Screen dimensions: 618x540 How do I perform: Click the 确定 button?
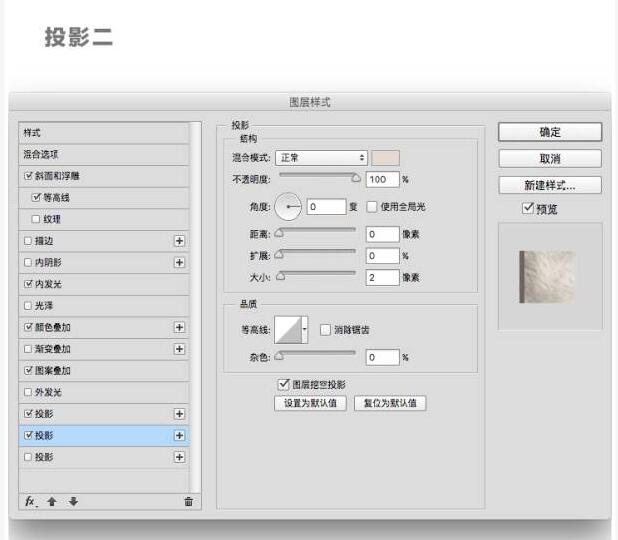click(x=550, y=132)
